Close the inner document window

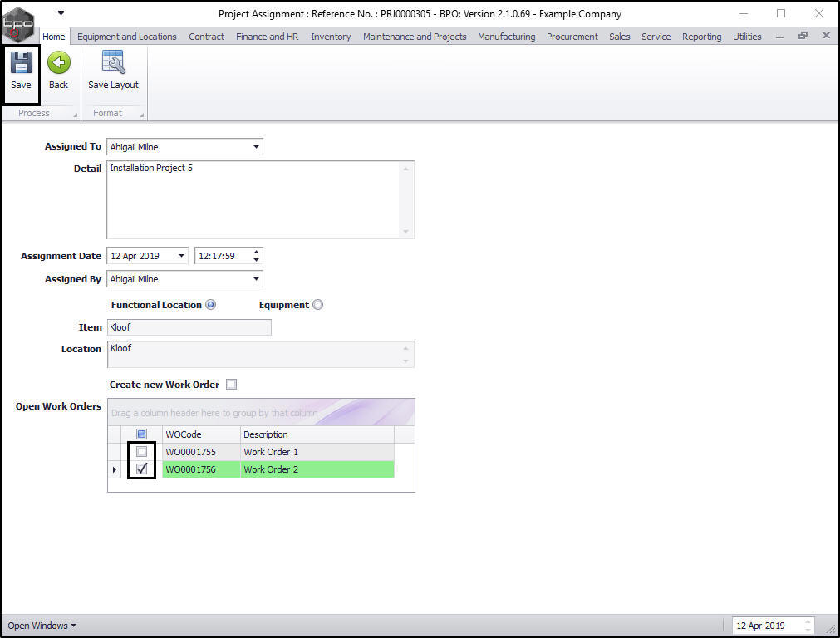826,36
